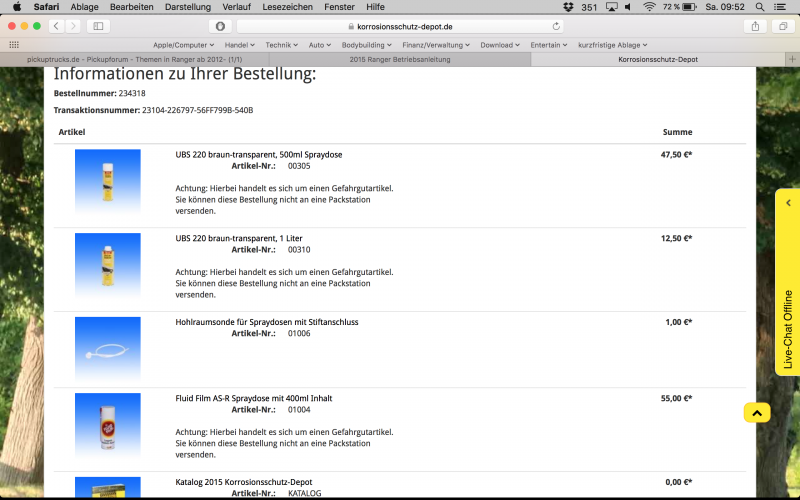Screen dimensions: 800x500
Task: Click the korrosionsschutz-depot.de address bar
Action: pos(397,26)
